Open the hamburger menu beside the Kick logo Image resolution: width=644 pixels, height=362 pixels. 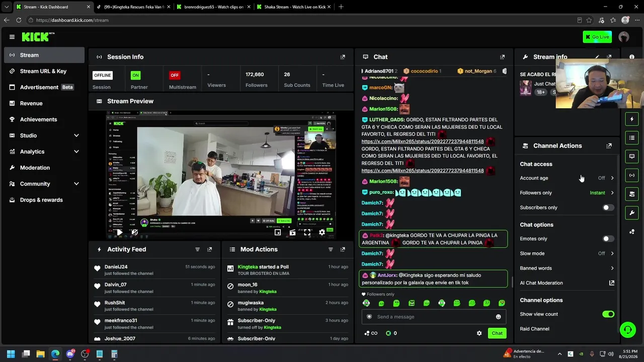pos(12,37)
